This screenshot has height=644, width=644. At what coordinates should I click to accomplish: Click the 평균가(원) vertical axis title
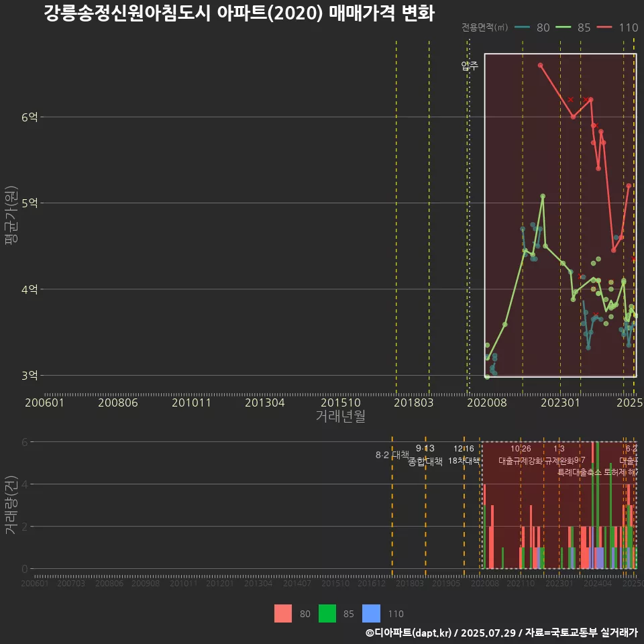pos(11,215)
